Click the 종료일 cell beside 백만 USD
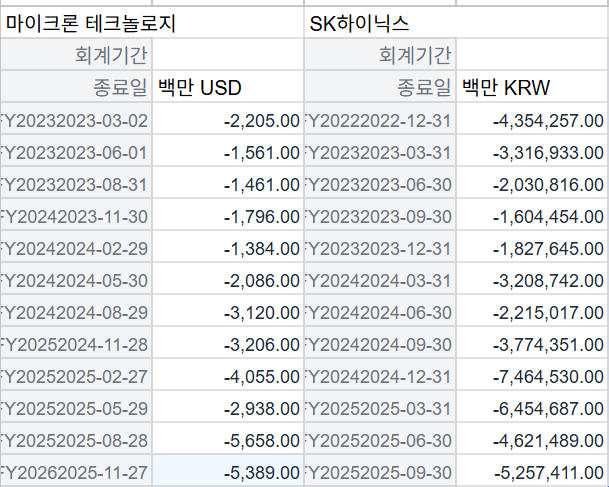The width and height of the screenshot is (609, 487). click(76, 87)
